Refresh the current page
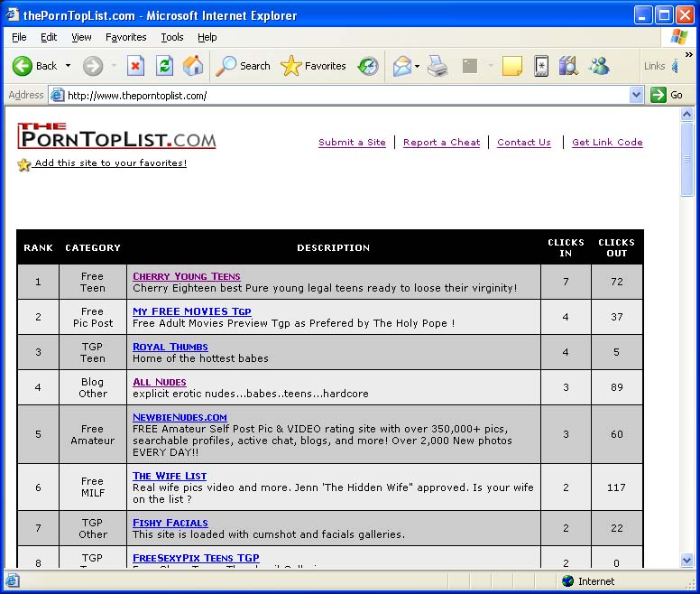Image resolution: width=700 pixels, height=594 pixels. click(x=164, y=66)
